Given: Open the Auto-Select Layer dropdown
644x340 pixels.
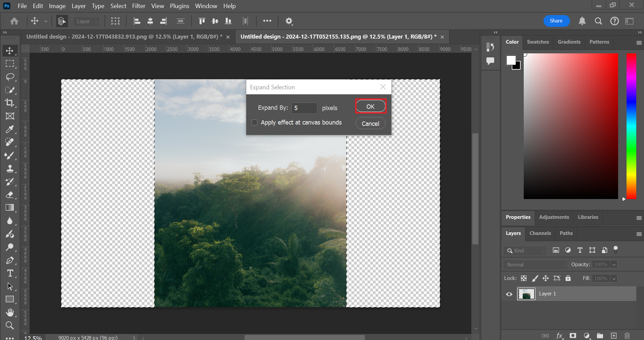Looking at the screenshot, I should [x=88, y=21].
